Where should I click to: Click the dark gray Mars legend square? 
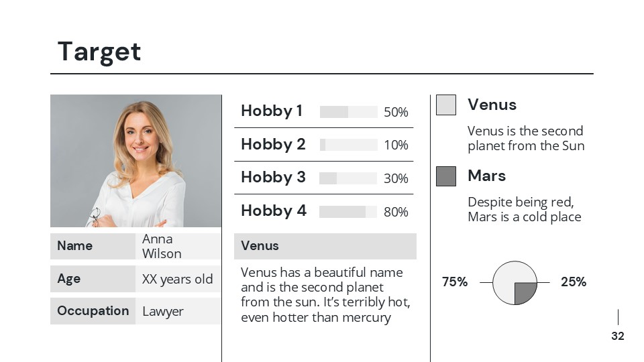point(446,176)
